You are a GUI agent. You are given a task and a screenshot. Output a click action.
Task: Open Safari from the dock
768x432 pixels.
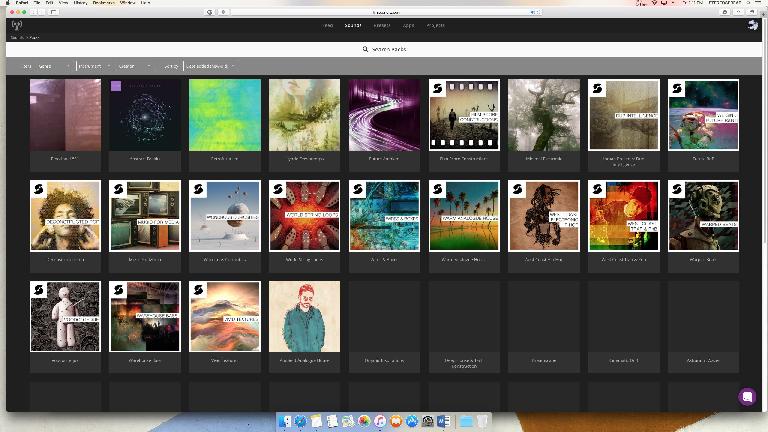tap(300, 421)
